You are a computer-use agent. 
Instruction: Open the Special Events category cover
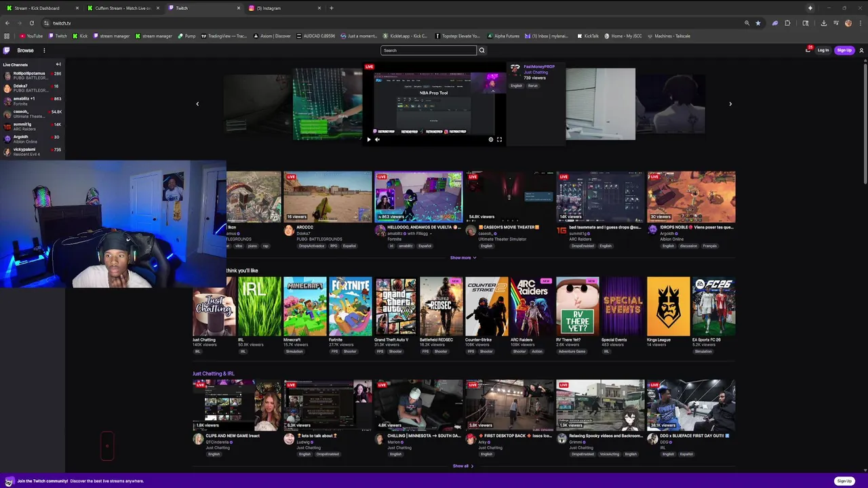tap(623, 306)
